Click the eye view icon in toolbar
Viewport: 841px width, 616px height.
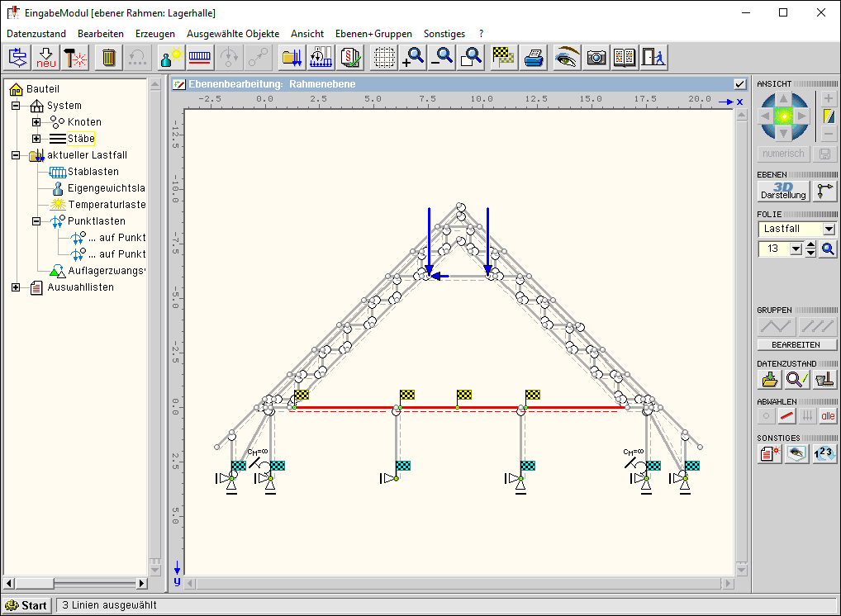tap(567, 58)
